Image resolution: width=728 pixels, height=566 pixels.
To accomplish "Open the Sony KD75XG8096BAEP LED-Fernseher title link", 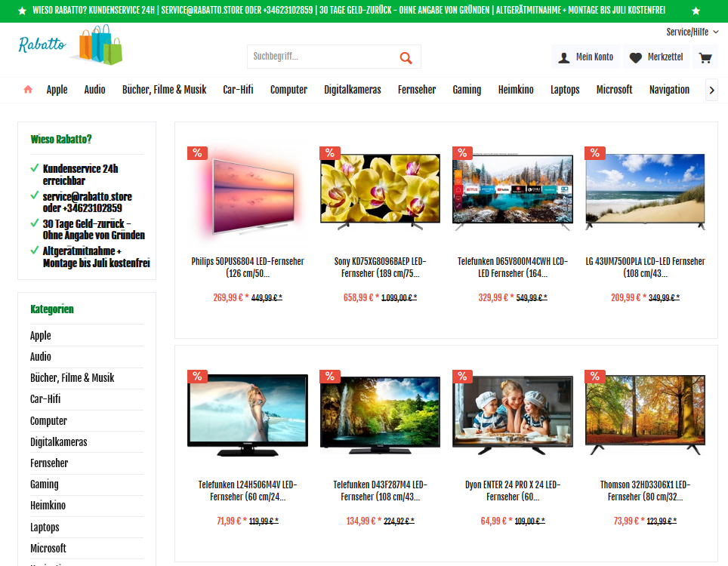I will (381, 267).
